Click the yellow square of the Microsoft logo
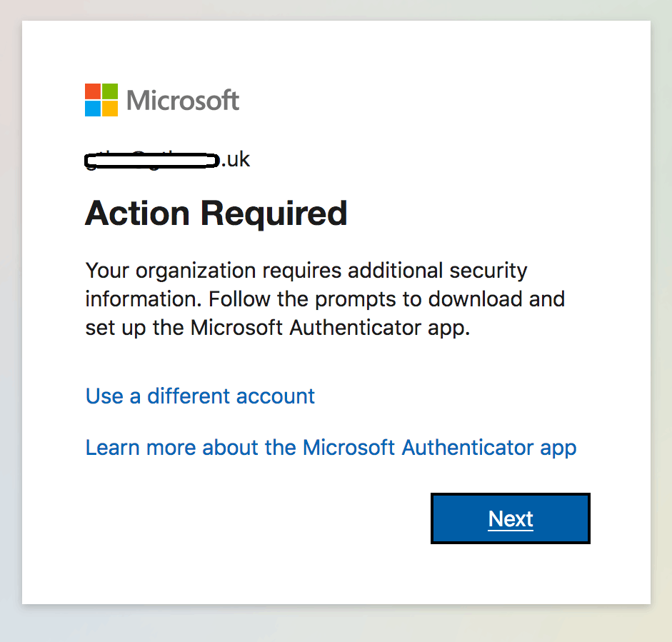672x642 pixels. click(x=109, y=108)
